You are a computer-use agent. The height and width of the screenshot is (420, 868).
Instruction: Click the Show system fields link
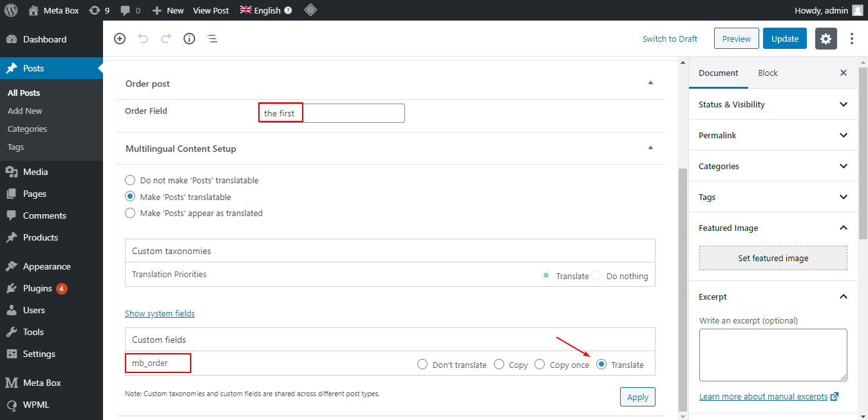160,313
